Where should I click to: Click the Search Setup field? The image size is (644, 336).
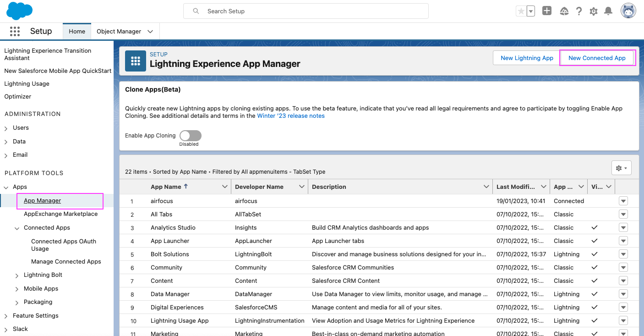pyautogui.click(x=306, y=11)
